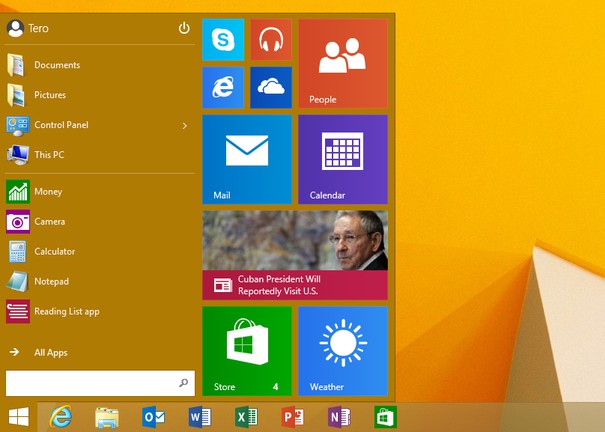Open the Documents folder
The width and height of the screenshot is (605, 432).
(x=100, y=65)
